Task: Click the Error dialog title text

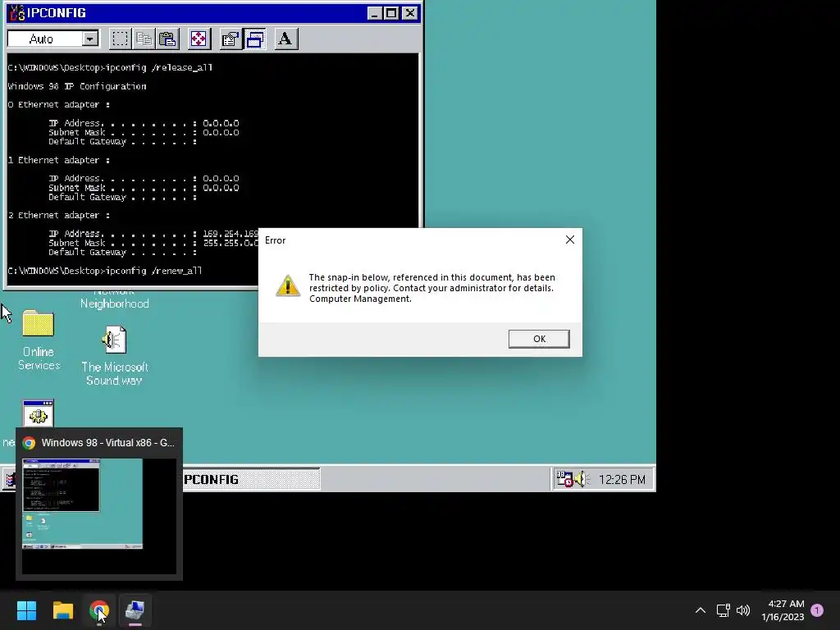Action: click(x=276, y=240)
